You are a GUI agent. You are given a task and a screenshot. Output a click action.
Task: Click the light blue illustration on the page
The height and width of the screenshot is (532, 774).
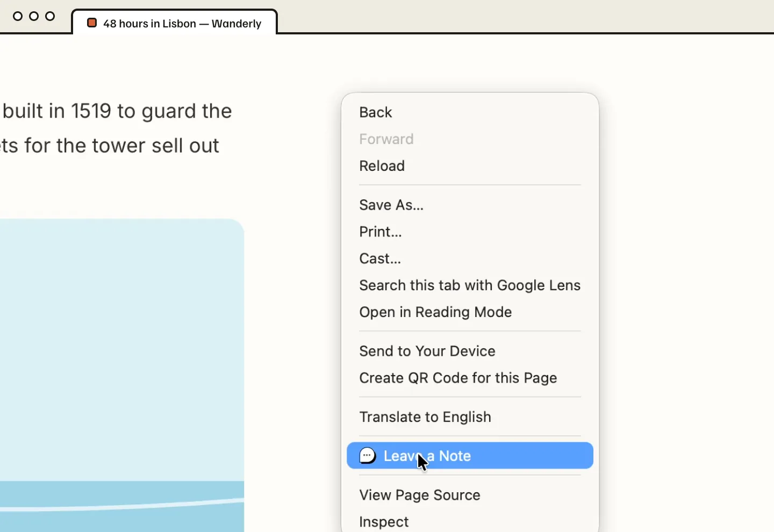tap(122, 375)
